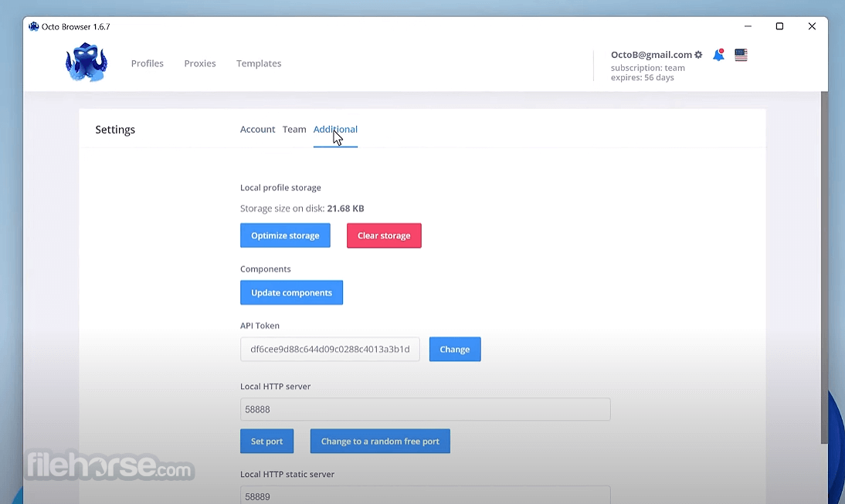Screen dimensions: 845x504
Task: Close the Octo Browser window
Action: (812, 26)
